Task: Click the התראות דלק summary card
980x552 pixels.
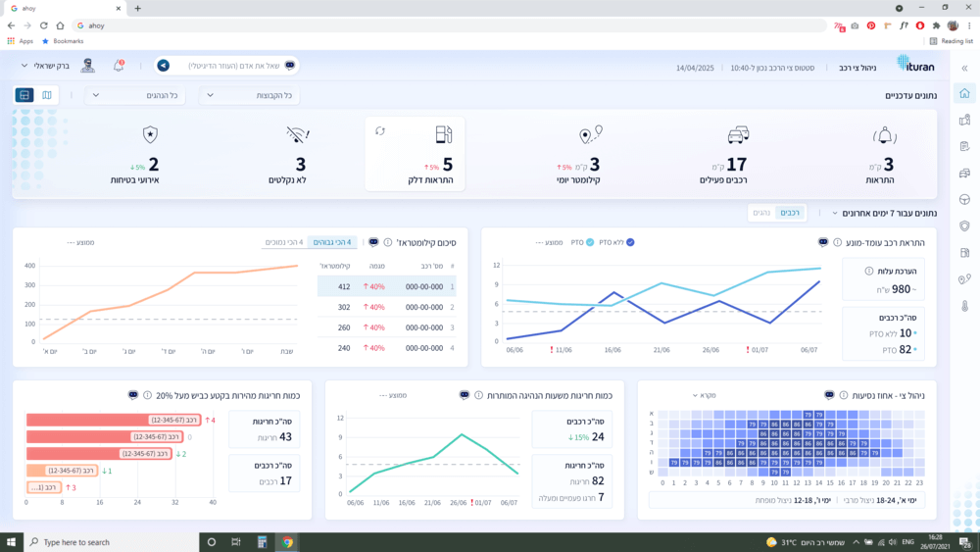Action: point(415,154)
